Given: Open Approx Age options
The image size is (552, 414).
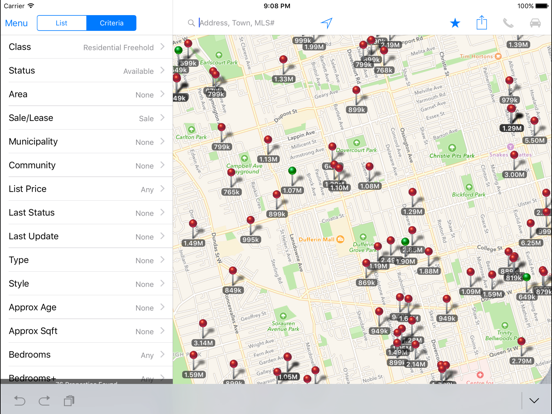Looking at the screenshot, I should click(x=87, y=307).
